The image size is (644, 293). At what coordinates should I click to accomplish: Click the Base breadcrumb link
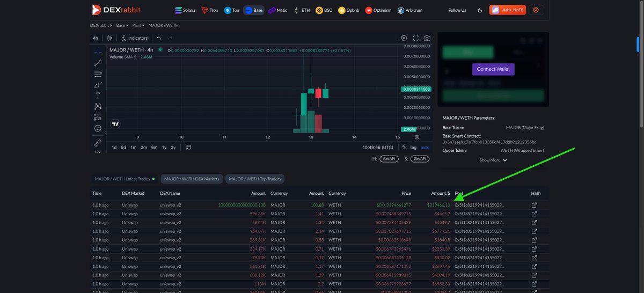pyautogui.click(x=121, y=25)
